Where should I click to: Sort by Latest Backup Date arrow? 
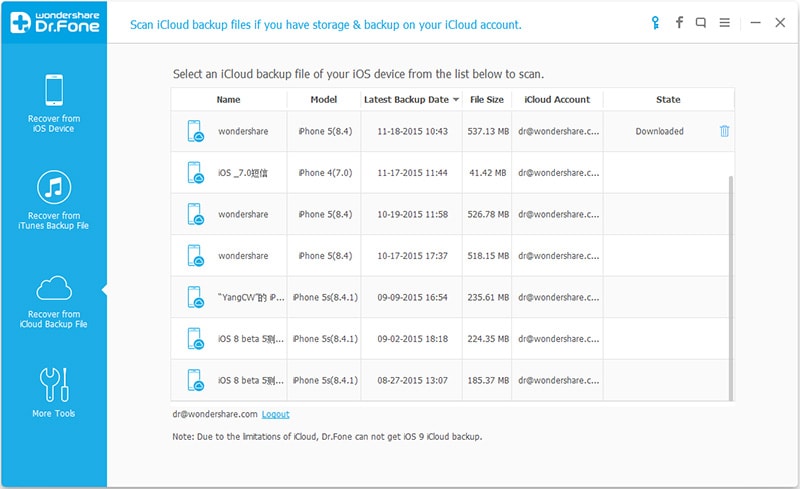456,100
